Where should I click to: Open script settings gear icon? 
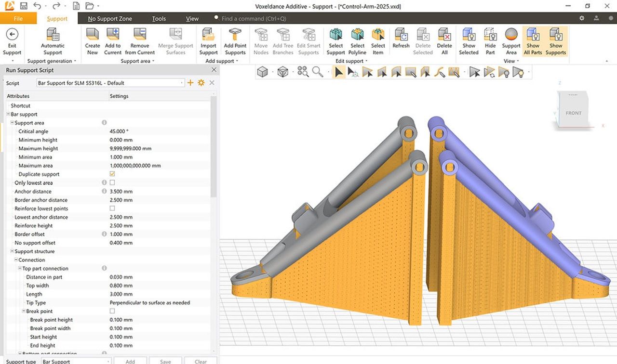pos(201,83)
